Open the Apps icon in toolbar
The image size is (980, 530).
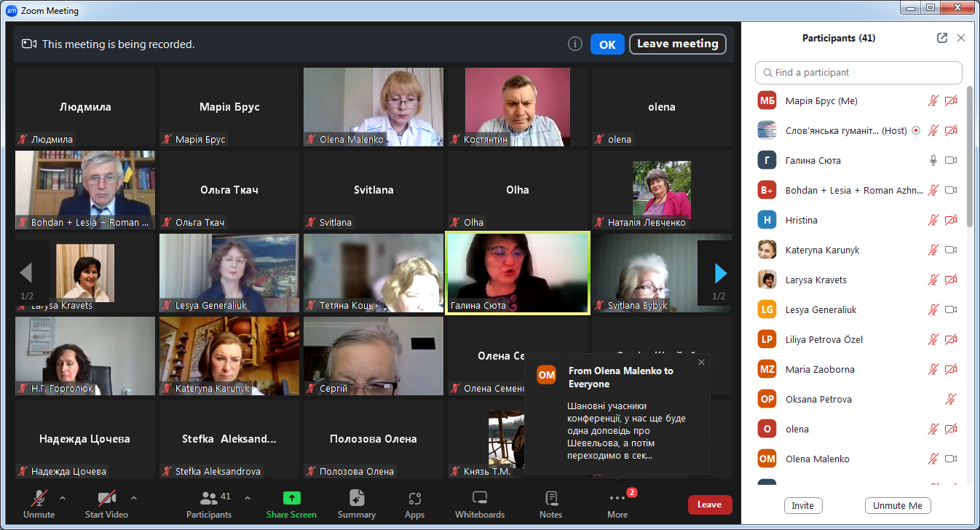pyautogui.click(x=414, y=505)
